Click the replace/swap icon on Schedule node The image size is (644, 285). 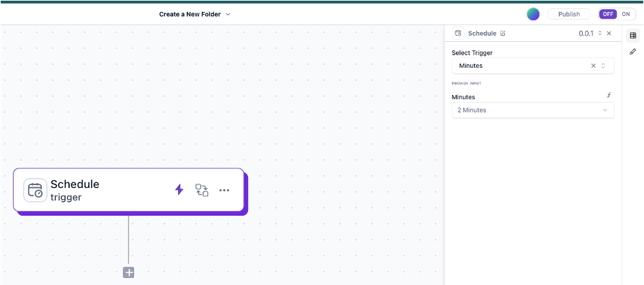coord(202,190)
